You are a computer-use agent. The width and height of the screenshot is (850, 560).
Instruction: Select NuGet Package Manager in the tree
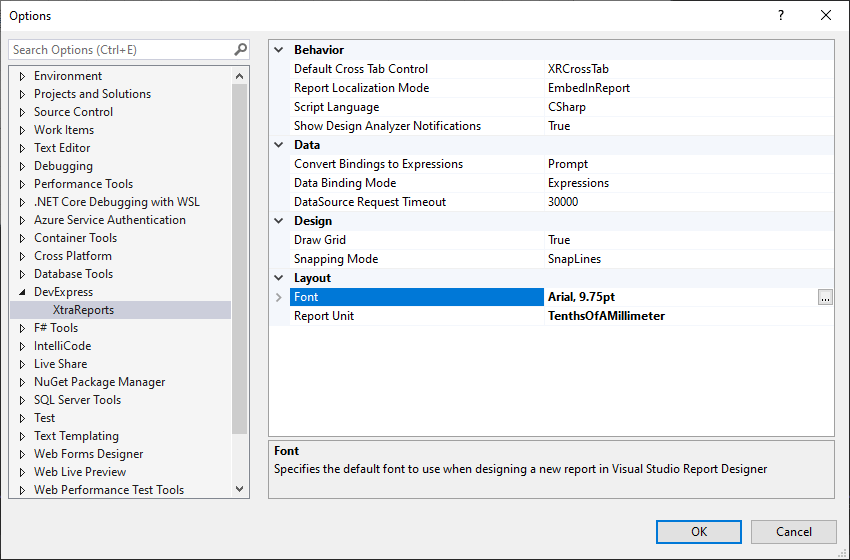(99, 382)
